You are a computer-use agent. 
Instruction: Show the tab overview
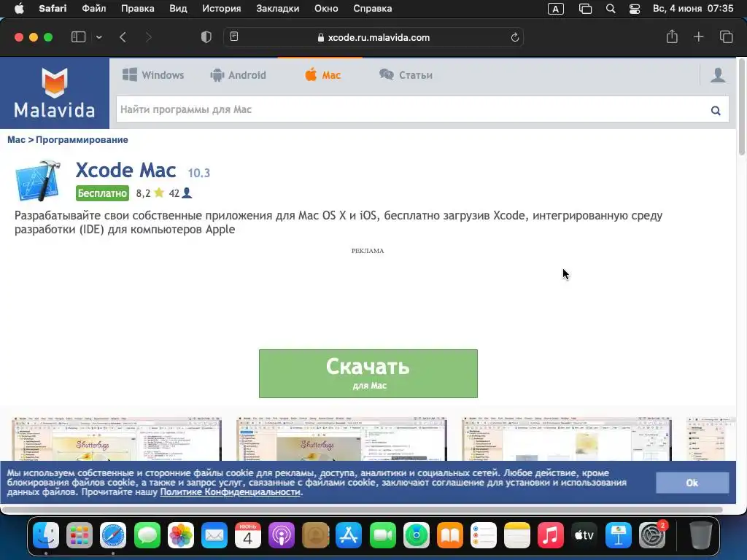(x=726, y=36)
